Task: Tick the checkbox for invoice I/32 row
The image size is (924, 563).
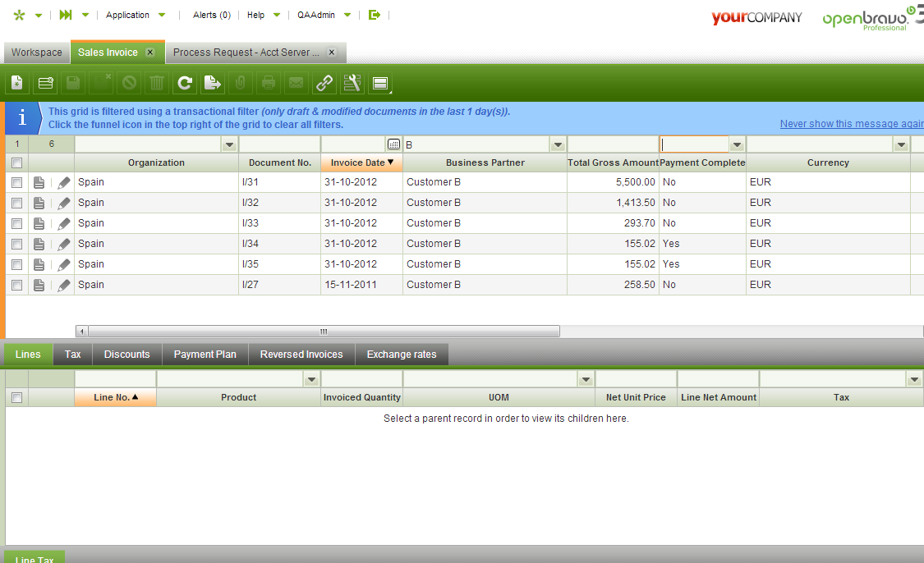Action: point(16,203)
